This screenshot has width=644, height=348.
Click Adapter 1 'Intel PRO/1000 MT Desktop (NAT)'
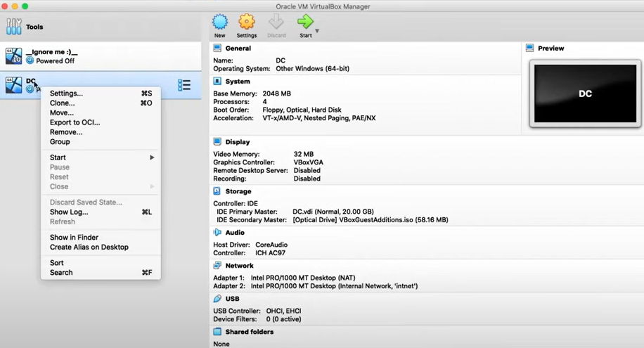coord(303,278)
